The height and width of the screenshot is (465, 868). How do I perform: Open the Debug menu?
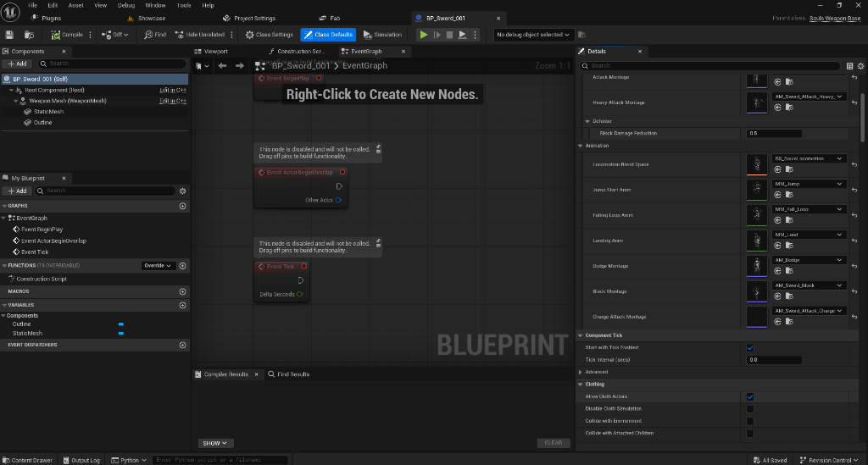tap(126, 5)
